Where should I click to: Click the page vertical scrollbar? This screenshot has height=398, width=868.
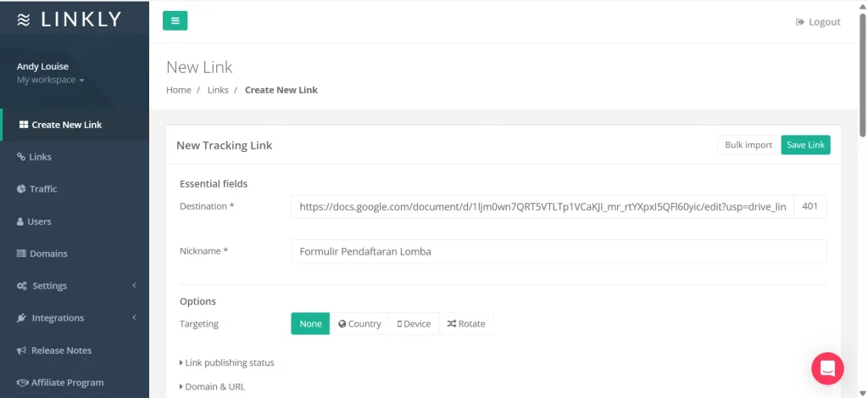point(862,75)
